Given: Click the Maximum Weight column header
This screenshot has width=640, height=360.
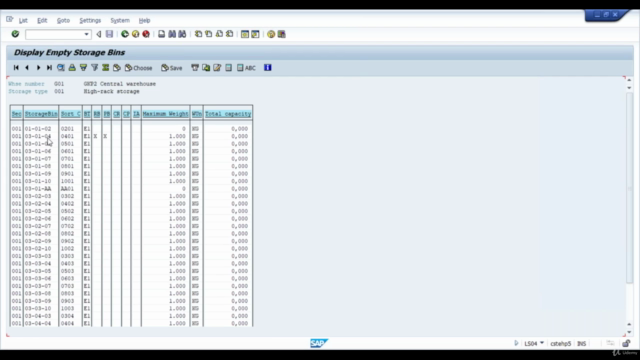Looking at the screenshot, I should point(165,114).
